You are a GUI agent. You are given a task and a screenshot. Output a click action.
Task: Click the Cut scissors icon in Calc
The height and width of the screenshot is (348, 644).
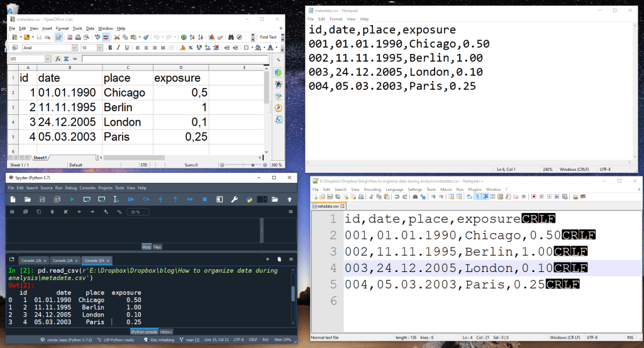(x=117, y=38)
